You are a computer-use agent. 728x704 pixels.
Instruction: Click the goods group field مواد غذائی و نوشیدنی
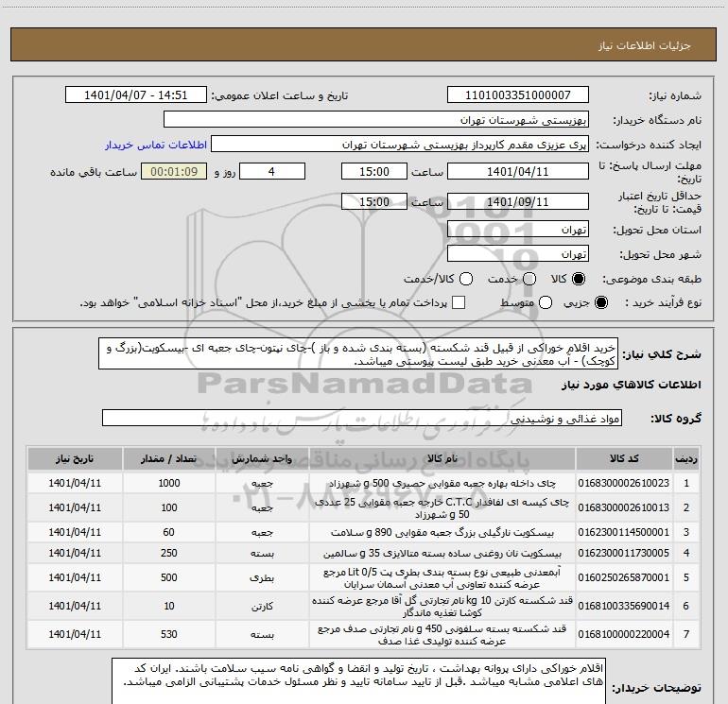(362, 418)
